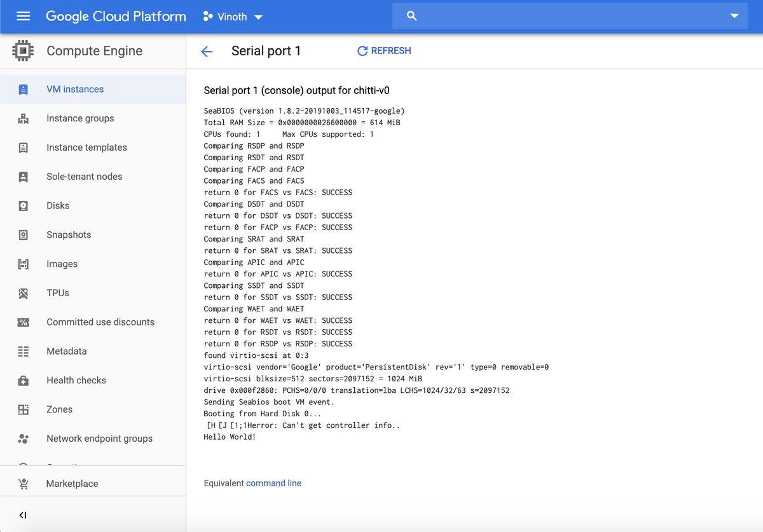The image size is (763, 532).
Task: Open Instance templates page
Action: click(x=86, y=147)
